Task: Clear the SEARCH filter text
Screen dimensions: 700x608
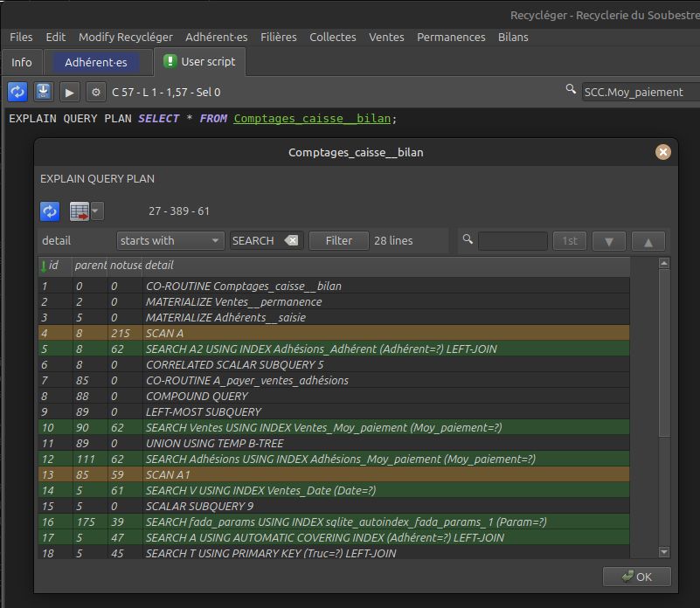Action: 292,240
